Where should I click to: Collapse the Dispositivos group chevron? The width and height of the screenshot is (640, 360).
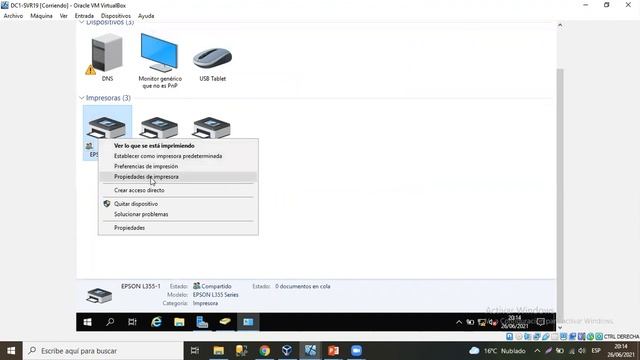pos(82,22)
